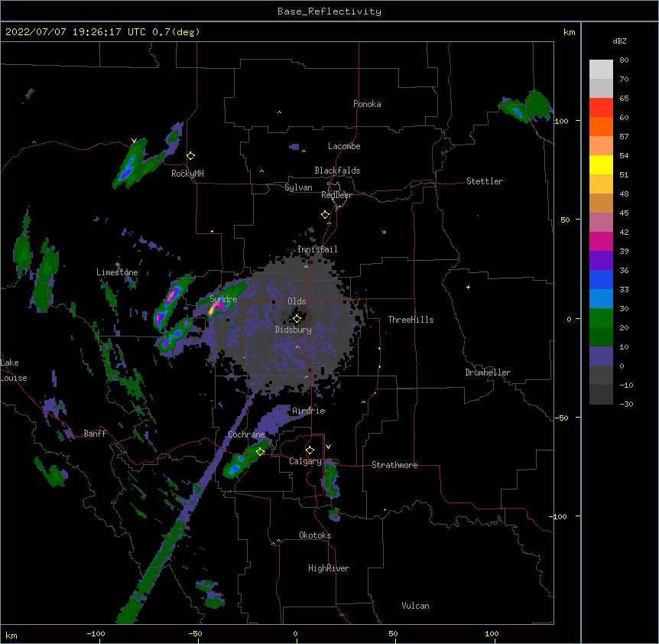
Task: Click the Cochrane label
Action: 246,434
